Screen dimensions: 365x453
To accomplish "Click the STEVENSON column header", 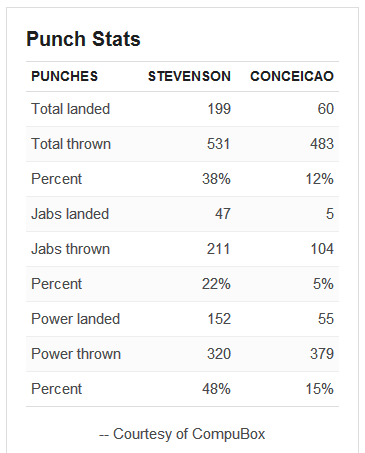I will coord(189,76).
